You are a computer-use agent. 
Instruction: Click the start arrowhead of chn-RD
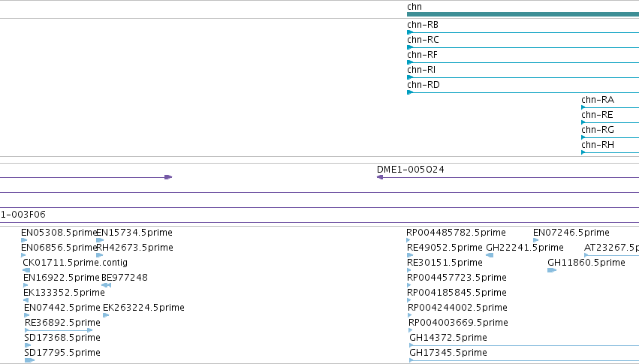(410, 92)
